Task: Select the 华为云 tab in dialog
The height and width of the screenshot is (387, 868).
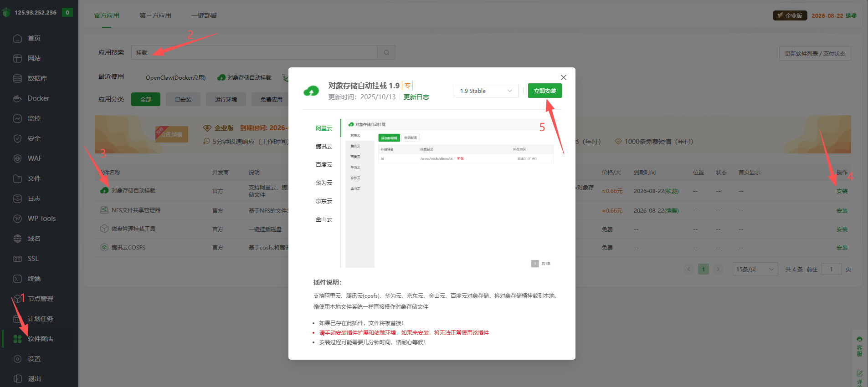Action: coord(324,183)
